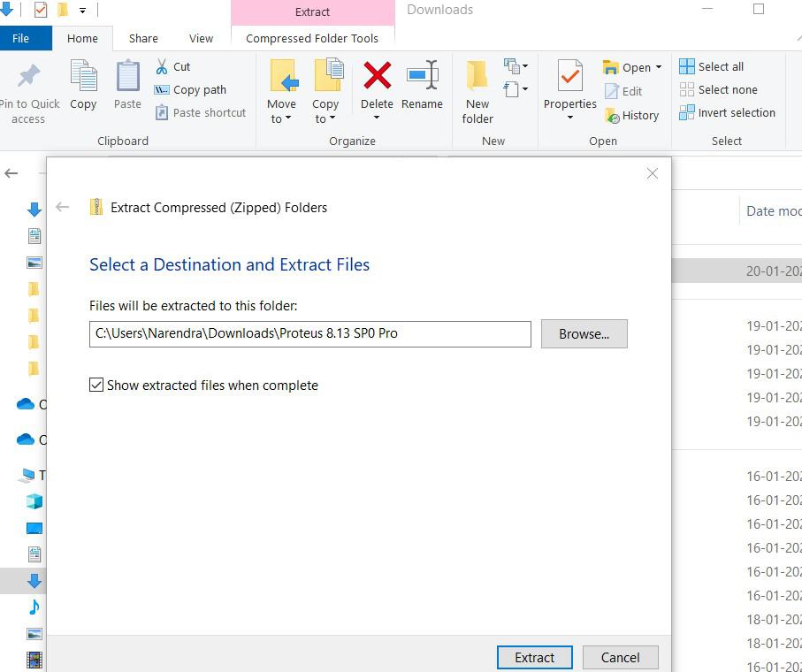The height and width of the screenshot is (672, 802).
Task: Click History icon in Open group
Action: [612, 115]
